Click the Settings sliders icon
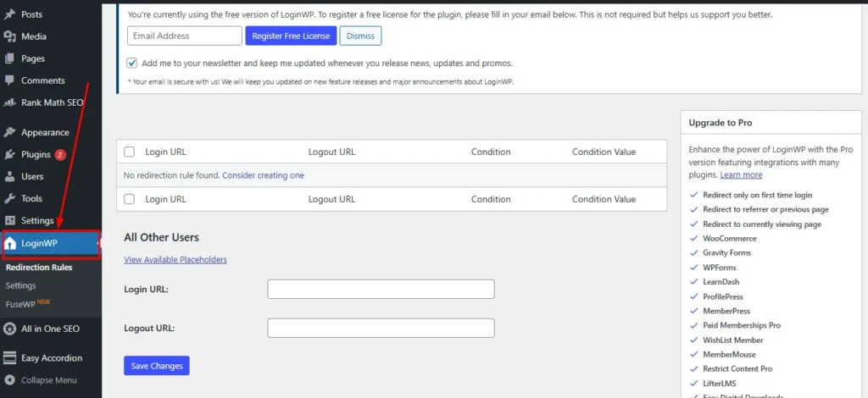This screenshot has height=398, width=868. 9,220
